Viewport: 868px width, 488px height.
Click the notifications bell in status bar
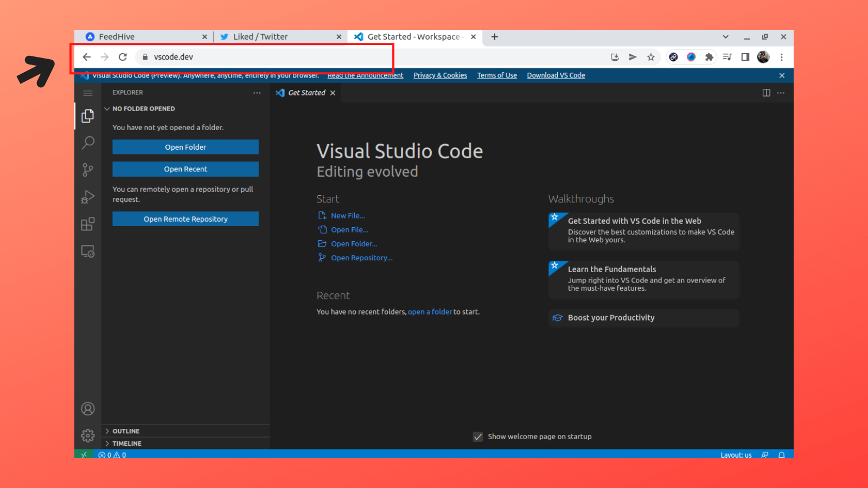pyautogui.click(x=781, y=455)
